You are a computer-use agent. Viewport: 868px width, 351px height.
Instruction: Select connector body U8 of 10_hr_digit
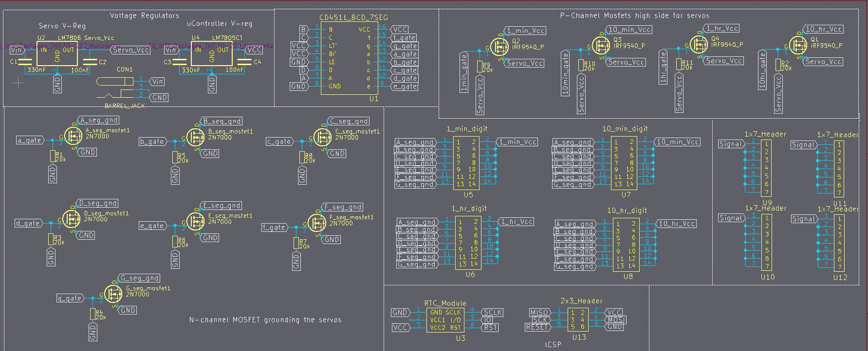coord(625,245)
